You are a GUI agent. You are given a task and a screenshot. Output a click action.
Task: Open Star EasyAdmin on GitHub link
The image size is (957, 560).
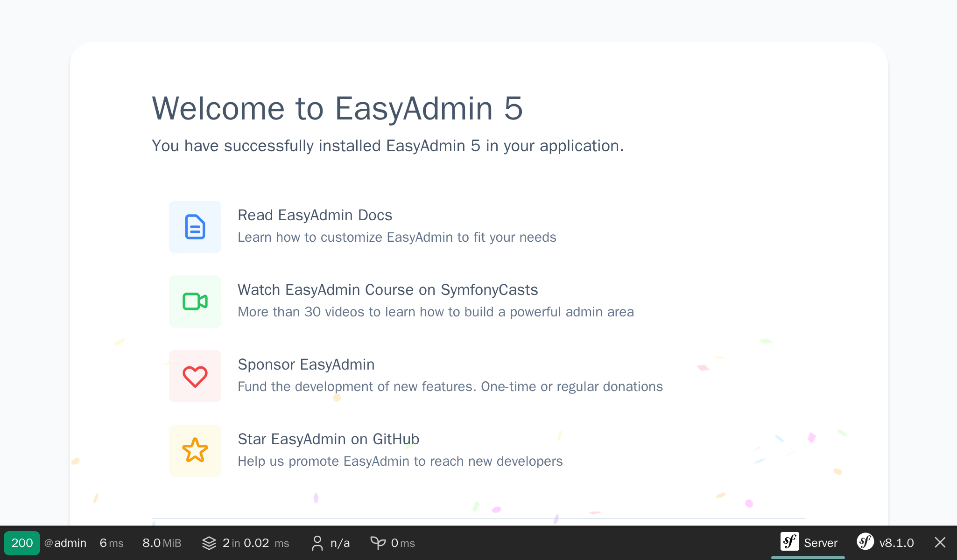[x=329, y=439]
